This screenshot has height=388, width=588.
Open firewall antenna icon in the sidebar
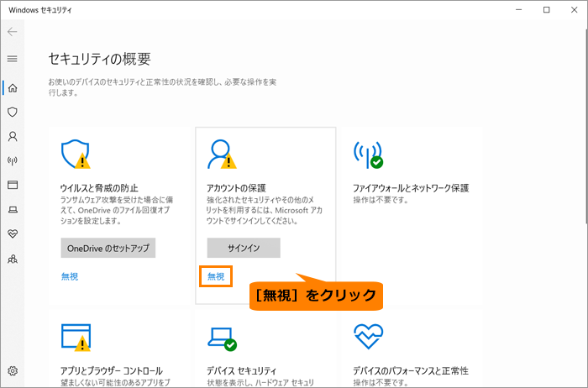(x=13, y=160)
